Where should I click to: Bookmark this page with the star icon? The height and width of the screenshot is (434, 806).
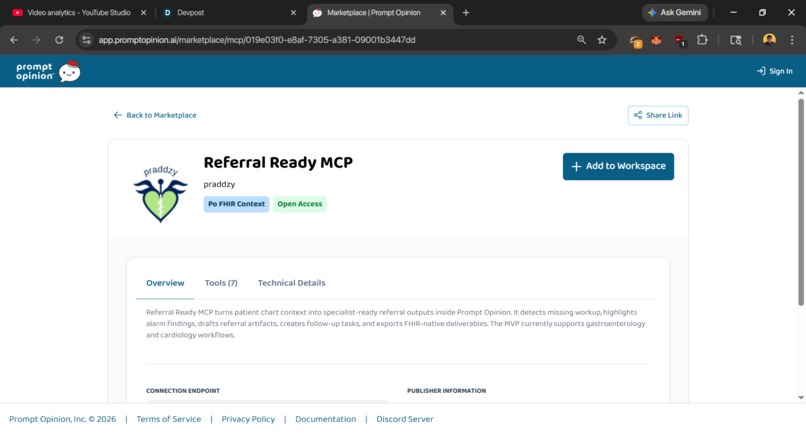click(602, 40)
